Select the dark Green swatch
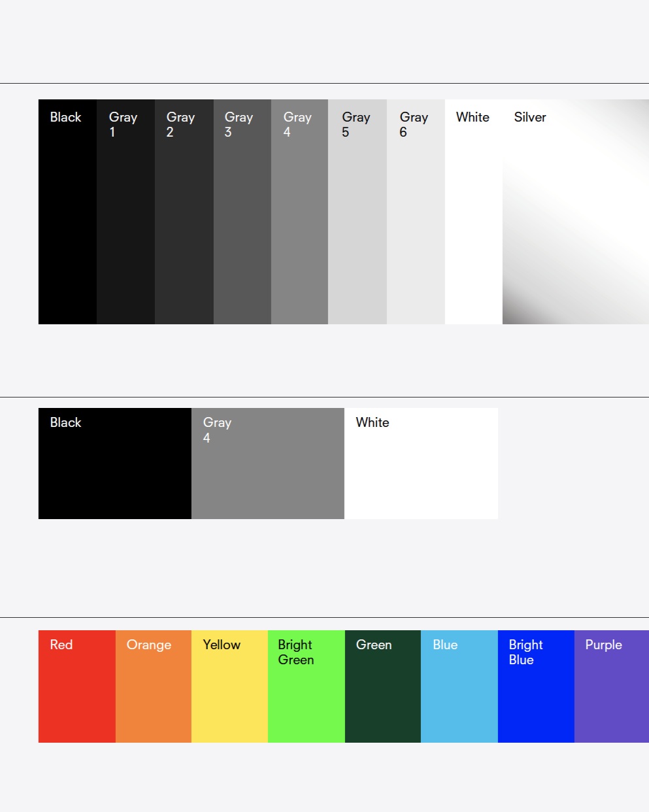 (383, 686)
